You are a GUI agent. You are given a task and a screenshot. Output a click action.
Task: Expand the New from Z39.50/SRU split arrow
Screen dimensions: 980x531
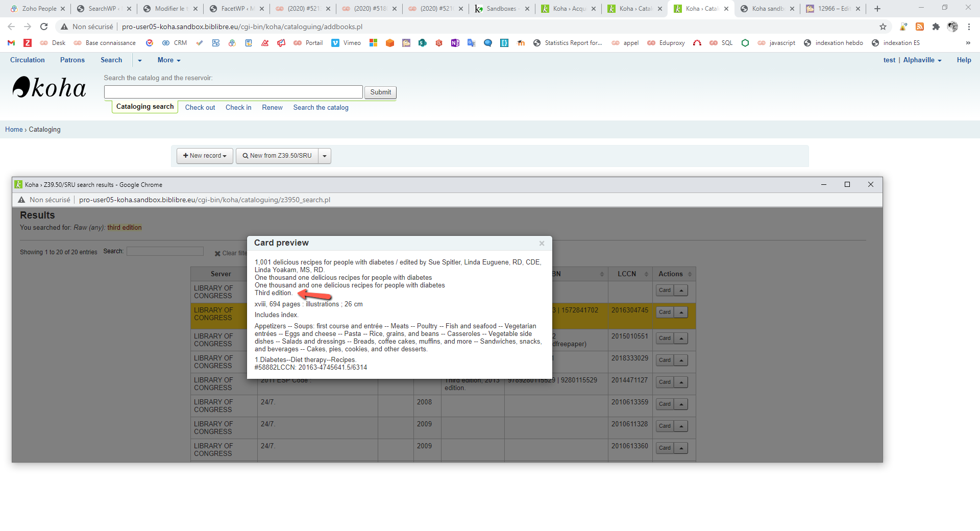[325, 156]
